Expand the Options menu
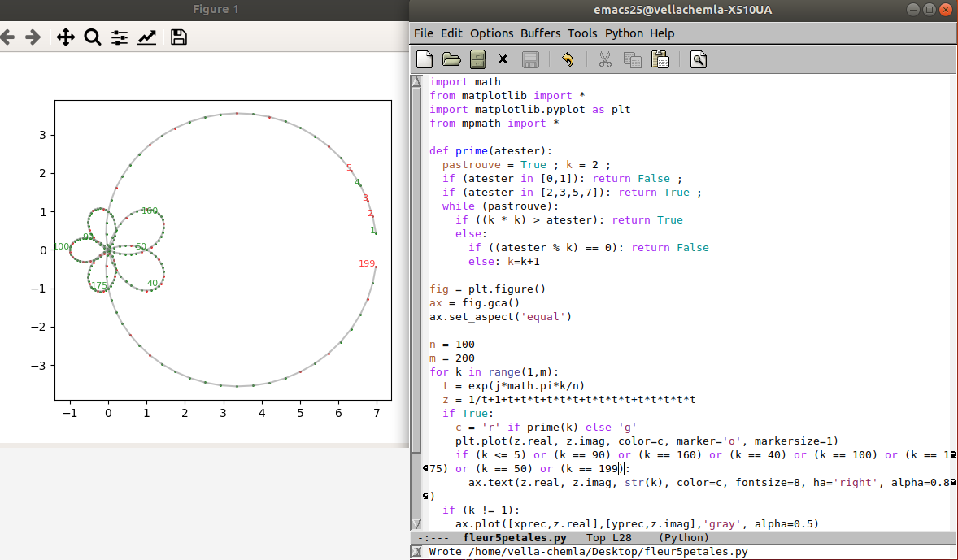Viewport: 958px width, 560px height. coord(491,33)
